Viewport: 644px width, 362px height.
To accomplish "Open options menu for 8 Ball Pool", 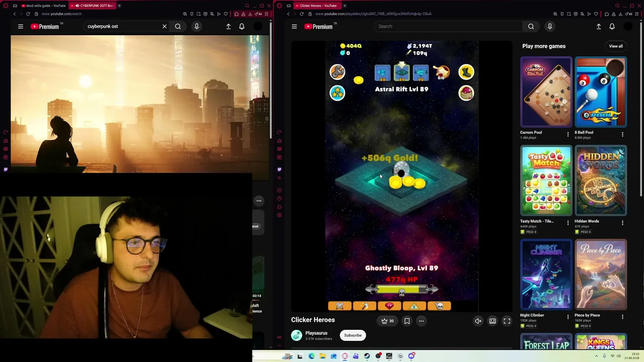I will coord(622,134).
